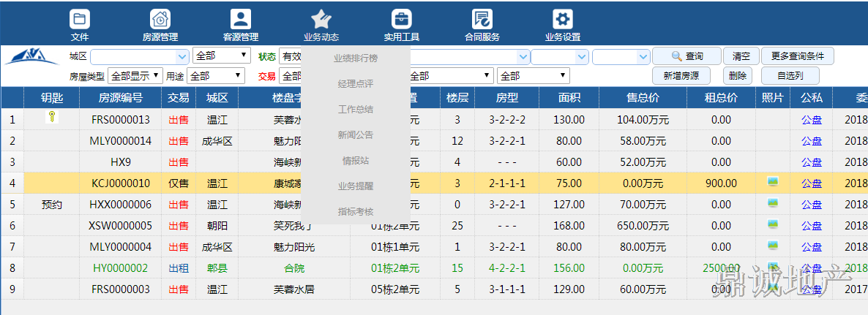Click the 查询 search button
This screenshot has width=868, height=315.
tap(685, 56)
